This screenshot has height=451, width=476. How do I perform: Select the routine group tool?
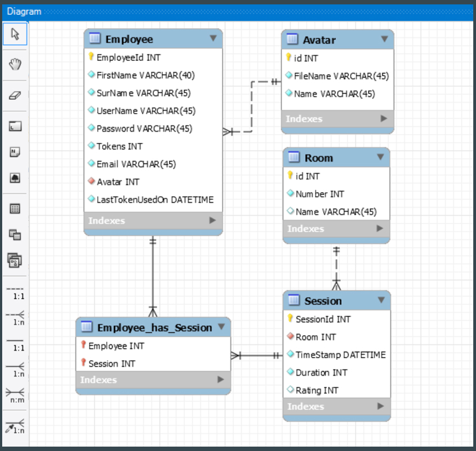coord(15,260)
